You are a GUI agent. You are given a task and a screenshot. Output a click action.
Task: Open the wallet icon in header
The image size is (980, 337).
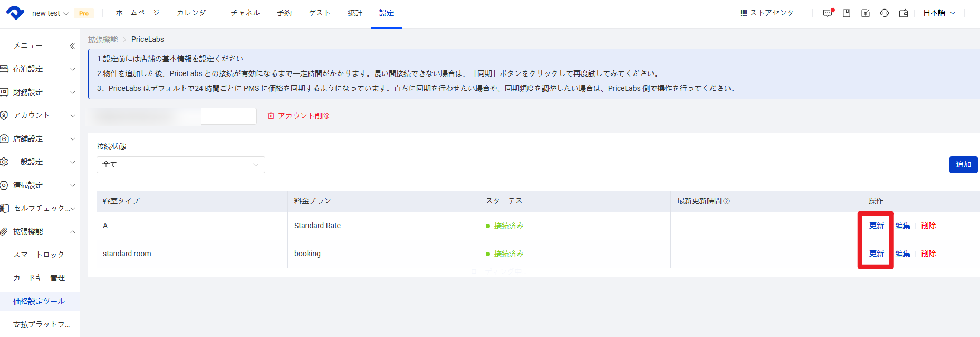[x=904, y=13]
